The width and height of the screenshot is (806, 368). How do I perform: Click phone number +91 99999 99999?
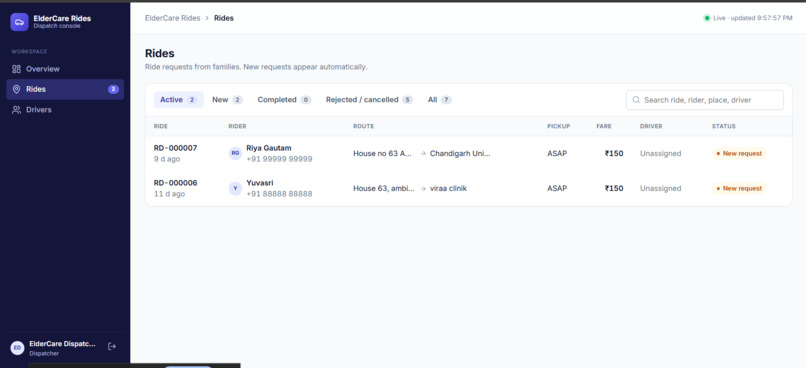(x=280, y=159)
